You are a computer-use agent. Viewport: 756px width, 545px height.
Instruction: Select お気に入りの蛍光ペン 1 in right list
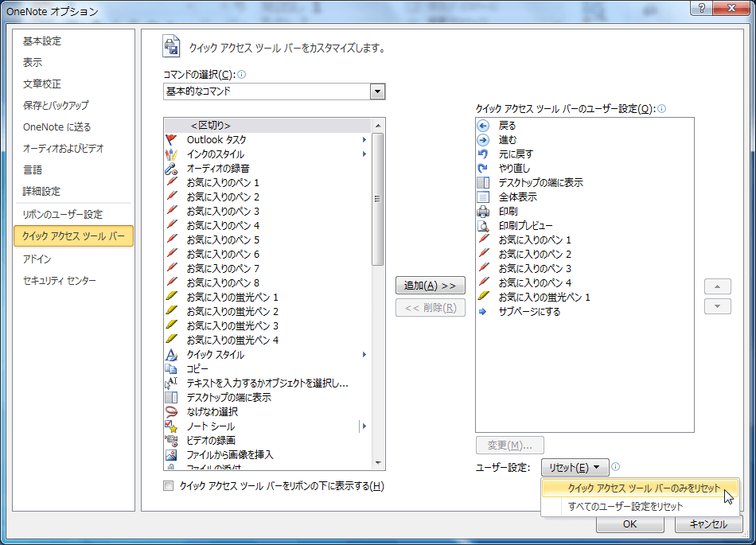pyautogui.click(x=584, y=298)
